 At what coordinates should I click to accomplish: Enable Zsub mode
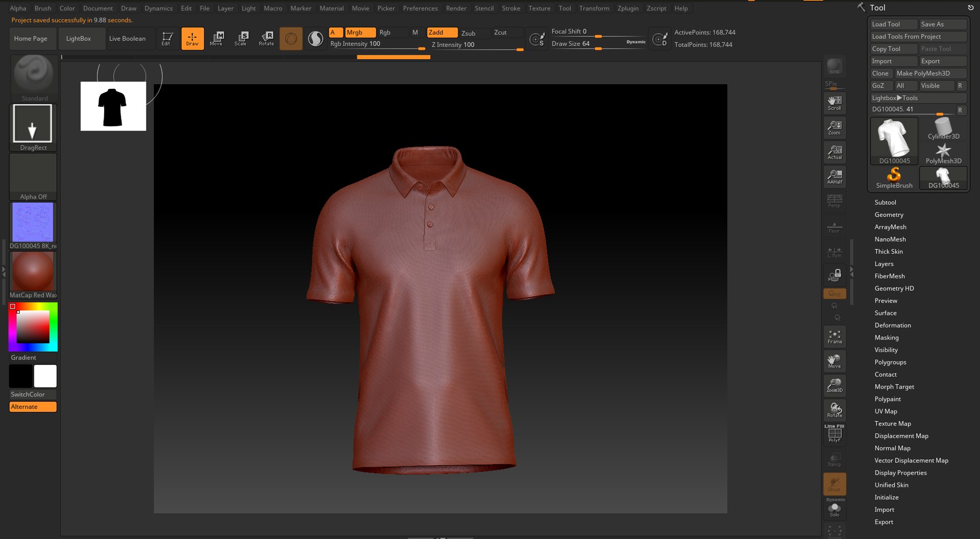pos(475,33)
